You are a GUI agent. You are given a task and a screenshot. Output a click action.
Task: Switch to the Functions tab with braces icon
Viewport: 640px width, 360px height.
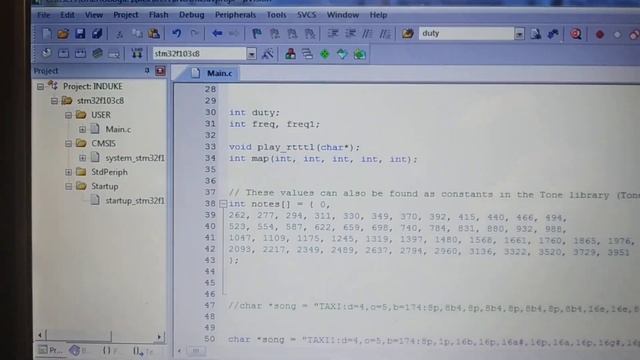(x=110, y=350)
